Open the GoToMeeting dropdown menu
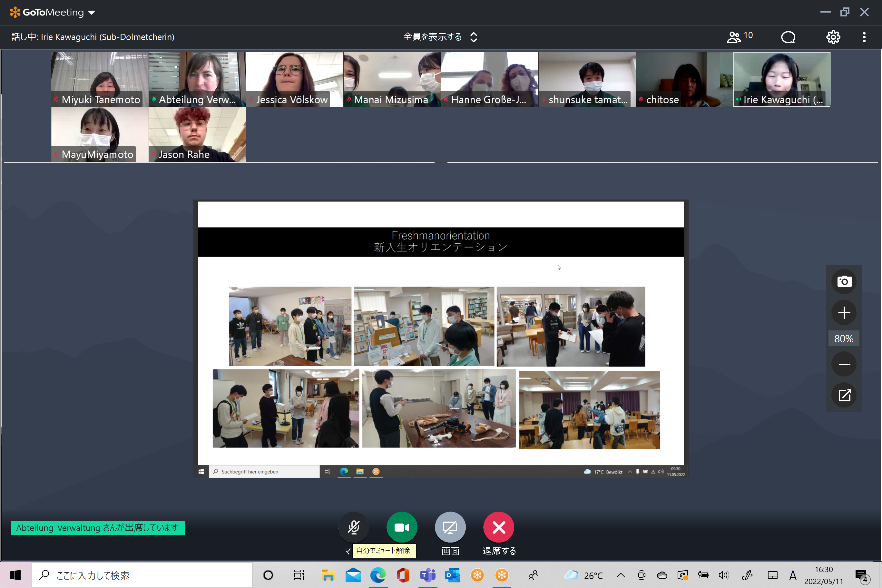 (53, 12)
